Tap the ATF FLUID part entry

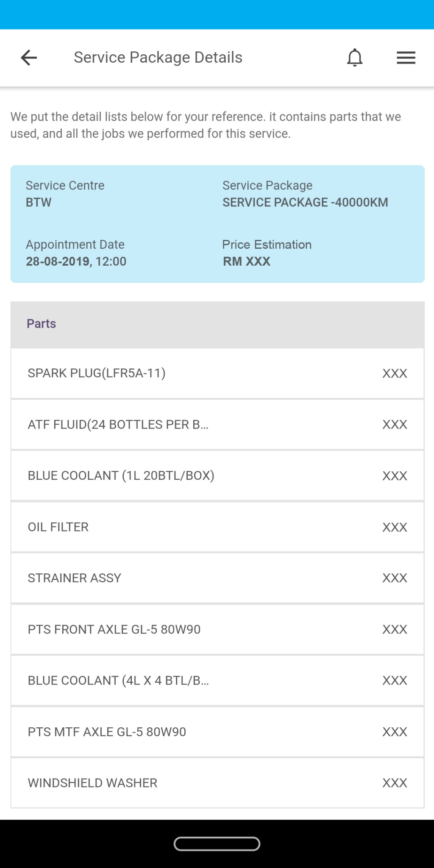point(217,425)
